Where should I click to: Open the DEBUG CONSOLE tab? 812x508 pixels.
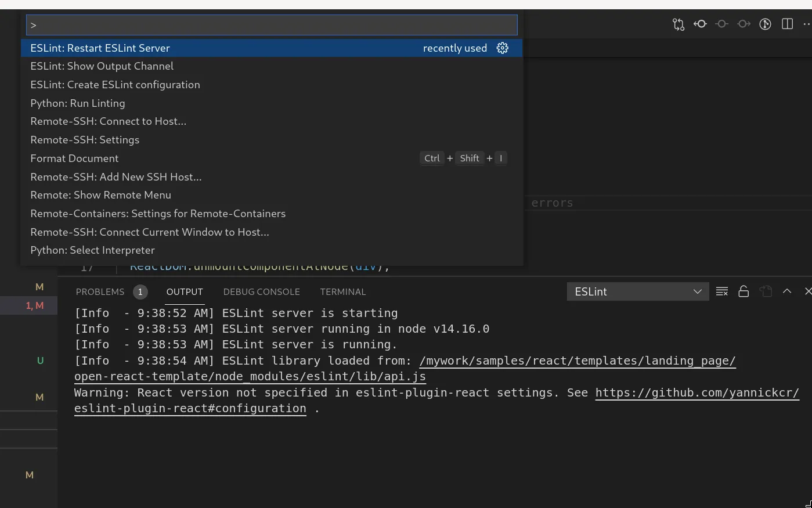(x=262, y=292)
